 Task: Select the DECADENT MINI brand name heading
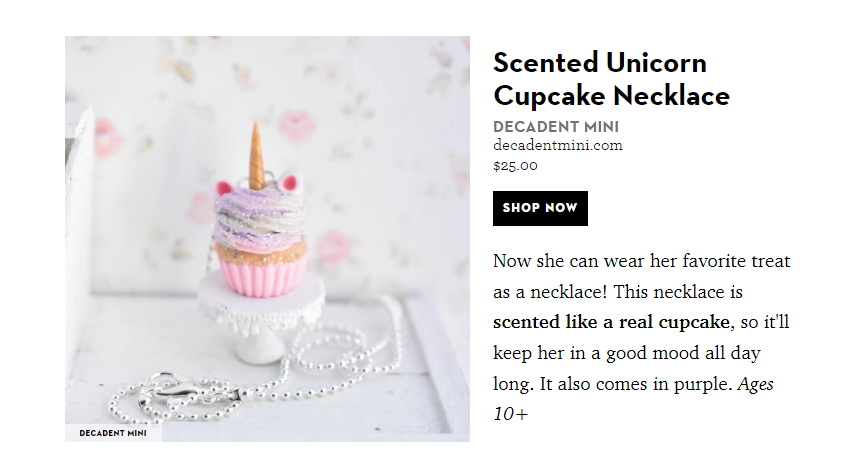click(x=556, y=127)
